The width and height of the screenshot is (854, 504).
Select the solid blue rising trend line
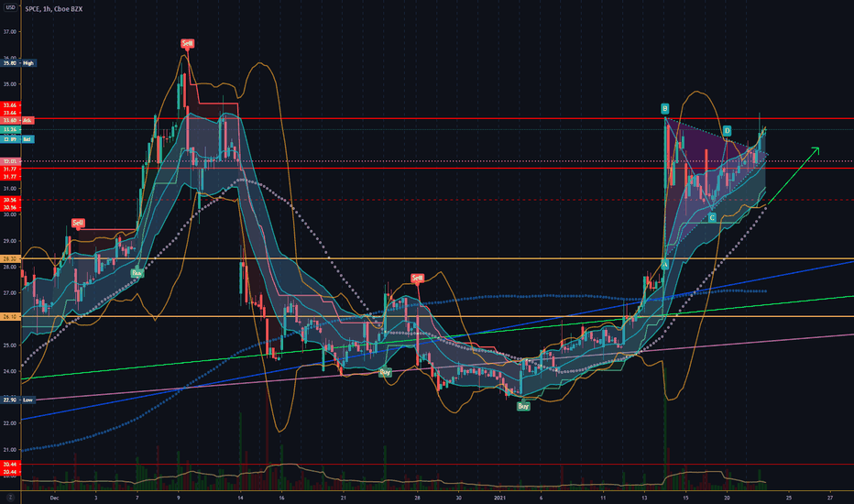pos(436,342)
